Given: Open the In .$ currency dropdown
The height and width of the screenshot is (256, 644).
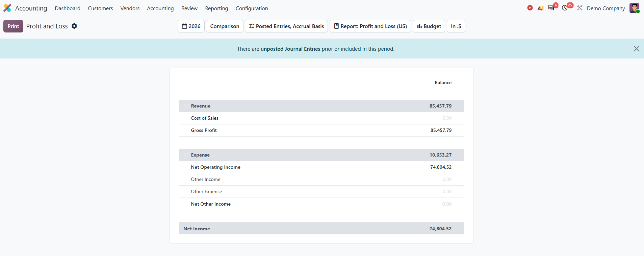Looking at the screenshot, I should click(x=456, y=26).
